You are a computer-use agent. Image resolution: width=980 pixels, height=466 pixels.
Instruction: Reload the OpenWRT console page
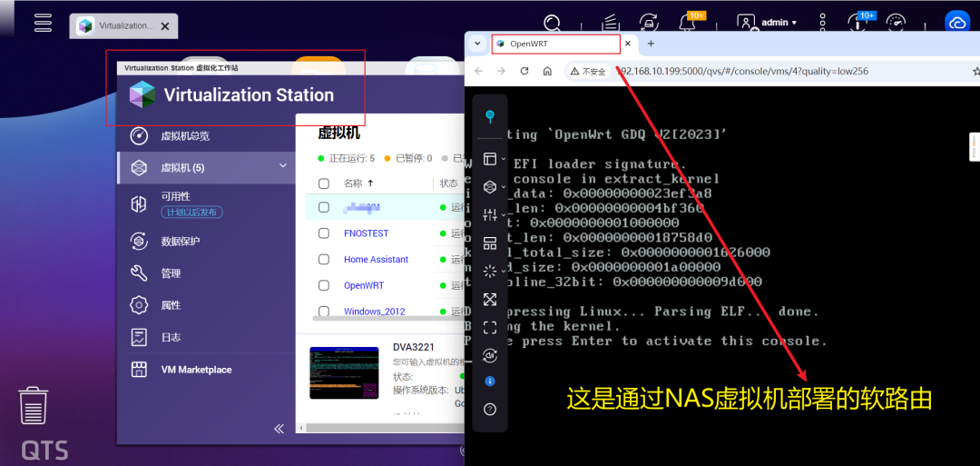point(524,71)
